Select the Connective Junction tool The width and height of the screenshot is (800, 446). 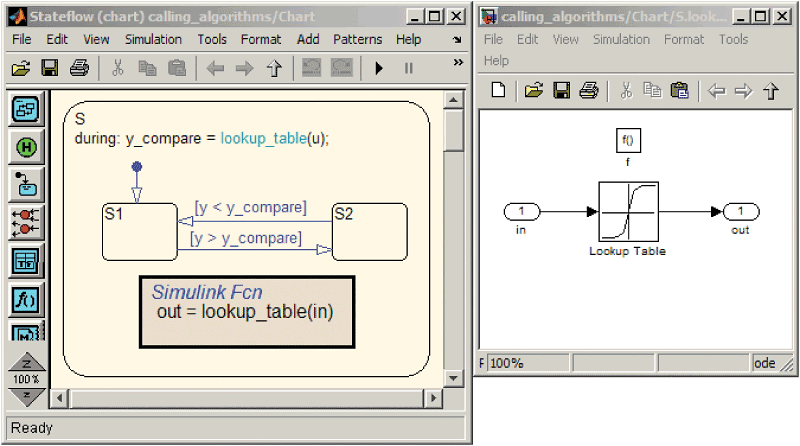coord(24,223)
